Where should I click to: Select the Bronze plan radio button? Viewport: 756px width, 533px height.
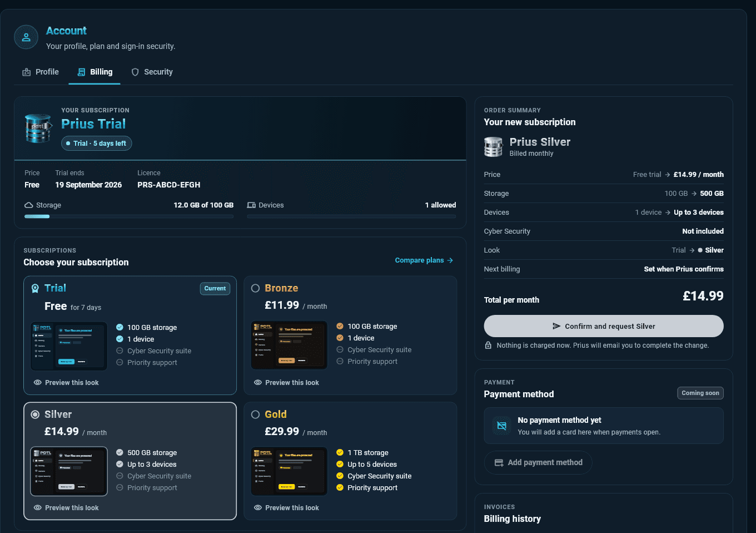coord(256,288)
